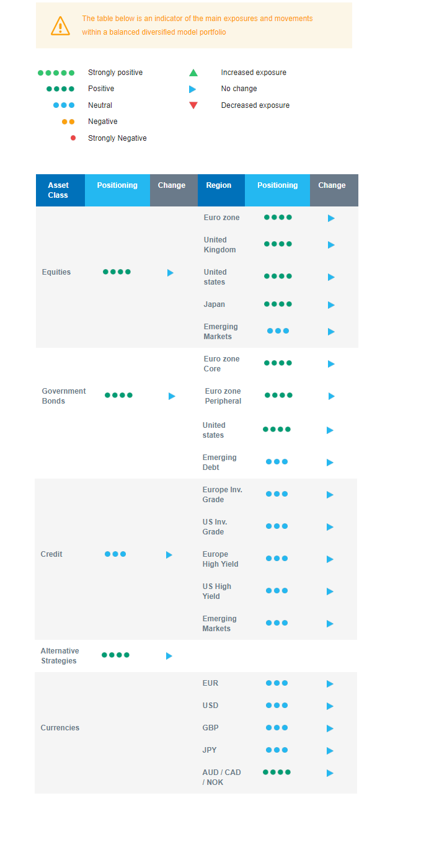Click the Currencies row label
Screen dimensions: 434x868
coord(60,728)
